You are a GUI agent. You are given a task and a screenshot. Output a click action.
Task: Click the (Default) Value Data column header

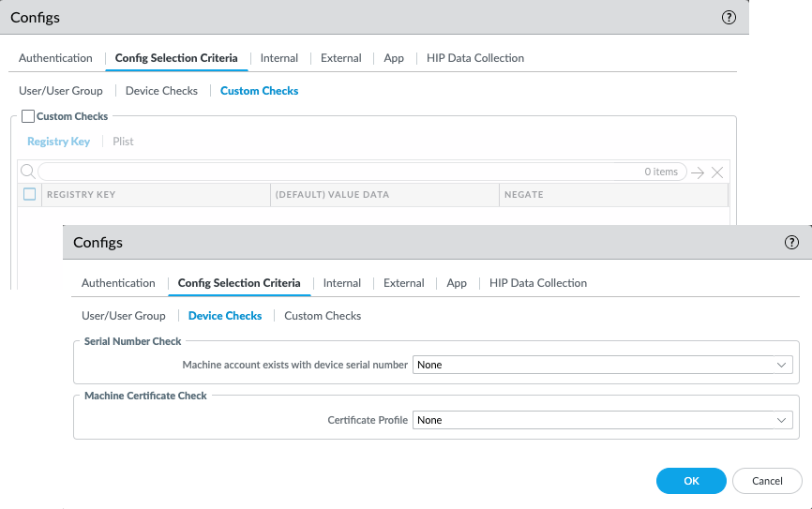pos(331,195)
